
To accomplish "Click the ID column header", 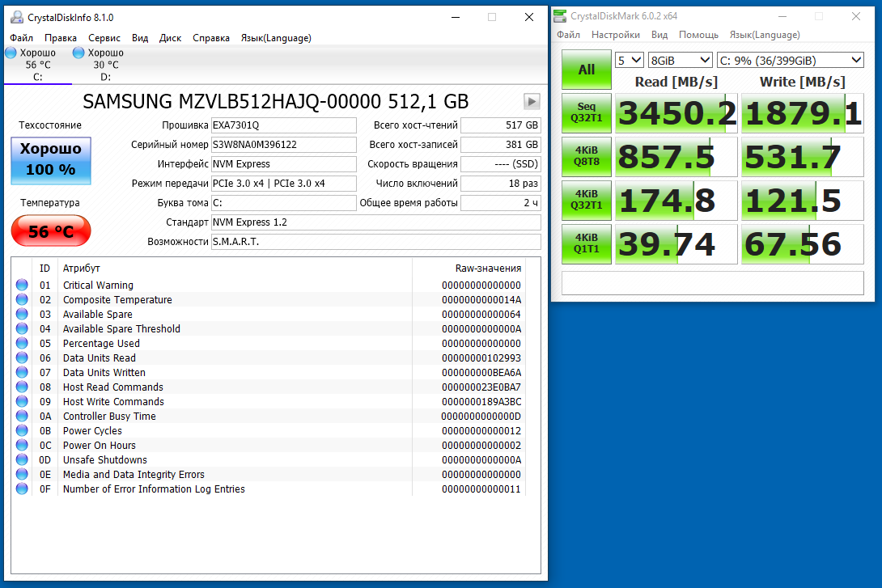I will (45, 269).
